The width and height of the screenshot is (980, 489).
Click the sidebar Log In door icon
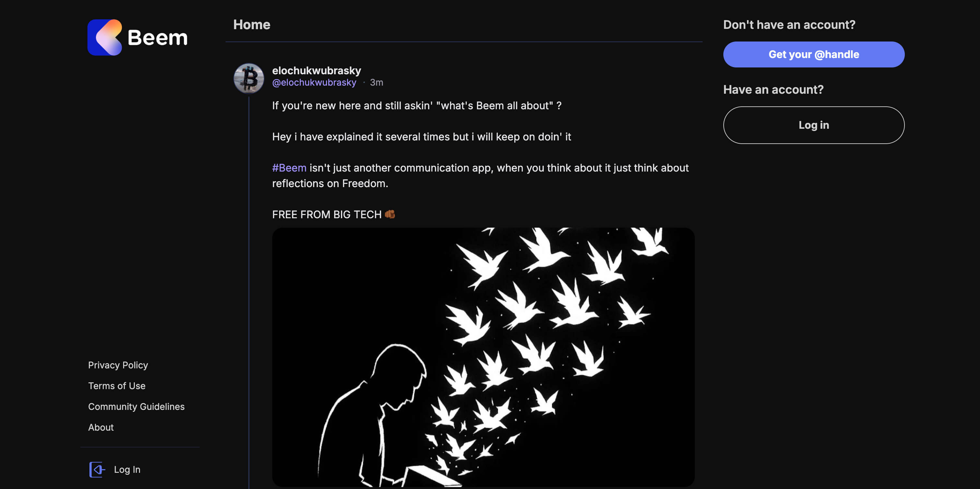click(x=97, y=469)
